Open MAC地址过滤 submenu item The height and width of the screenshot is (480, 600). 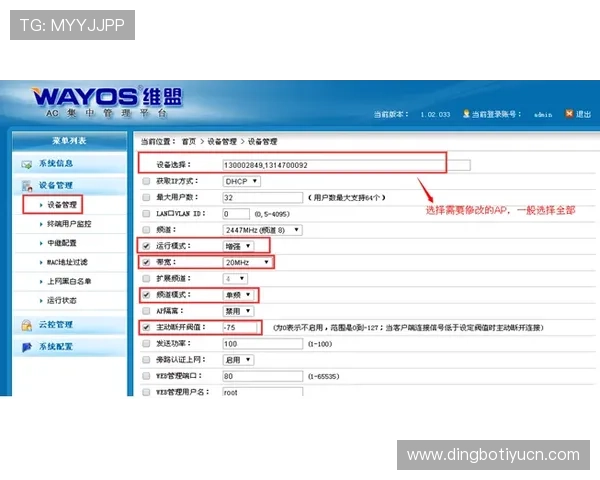coord(67,262)
